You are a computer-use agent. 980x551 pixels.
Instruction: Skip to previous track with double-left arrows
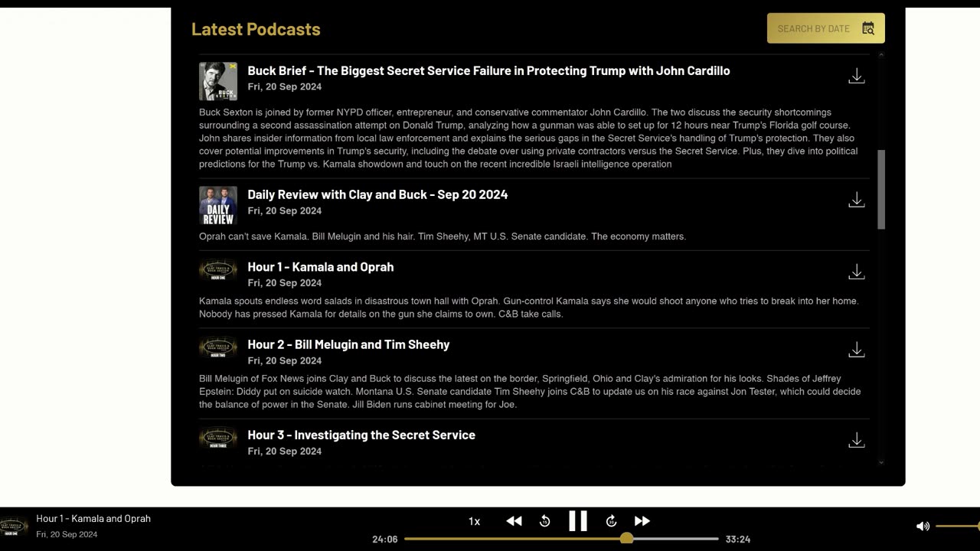tap(514, 521)
